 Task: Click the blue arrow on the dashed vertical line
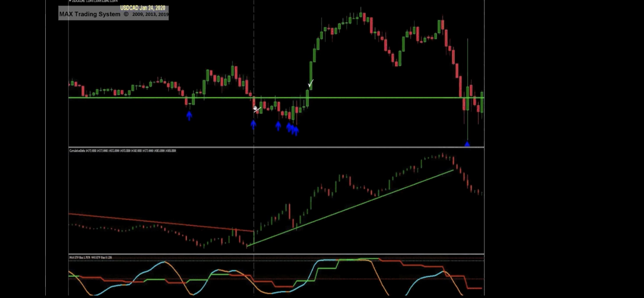tap(253, 125)
